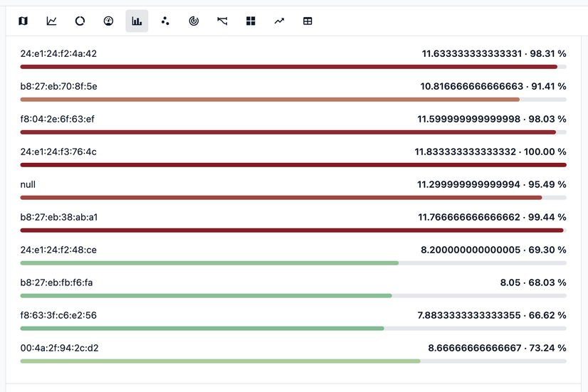Select the line chart view
This screenshot has width=588, height=392.
(51, 21)
